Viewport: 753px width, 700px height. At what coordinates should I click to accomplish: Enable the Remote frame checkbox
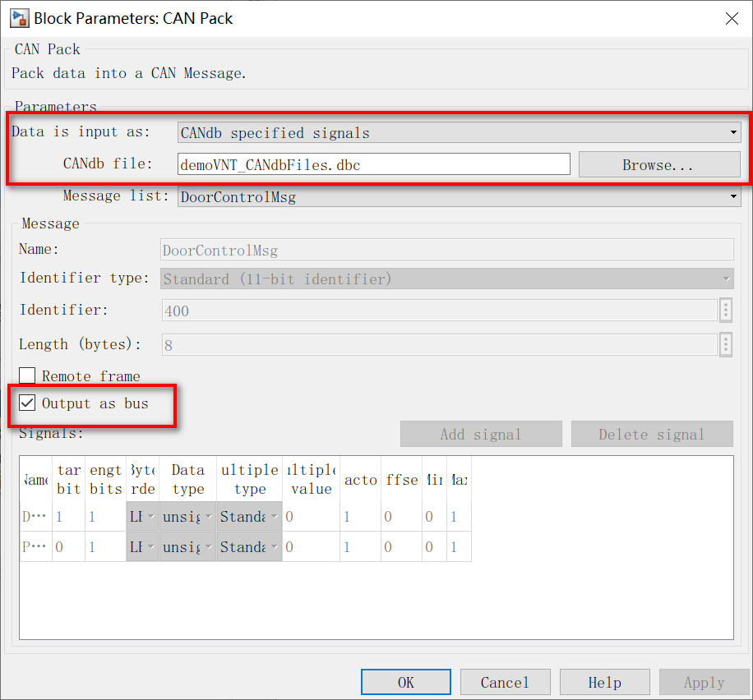coord(28,375)
